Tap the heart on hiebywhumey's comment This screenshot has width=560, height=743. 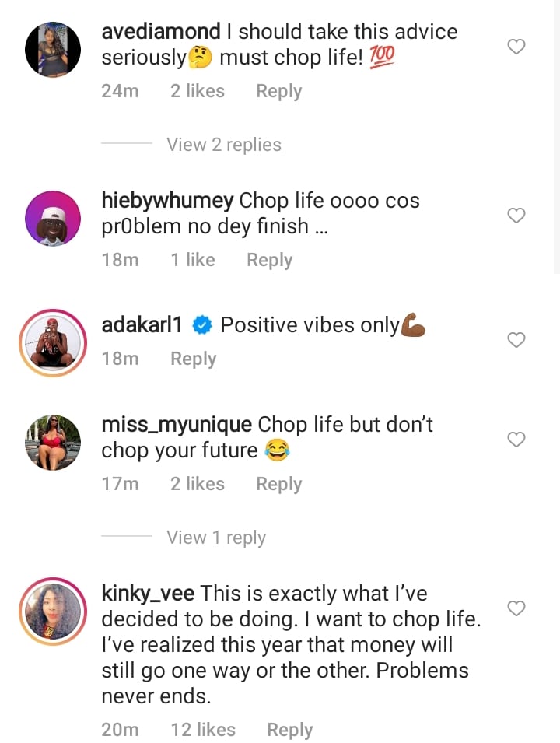(x=516, y=216)
